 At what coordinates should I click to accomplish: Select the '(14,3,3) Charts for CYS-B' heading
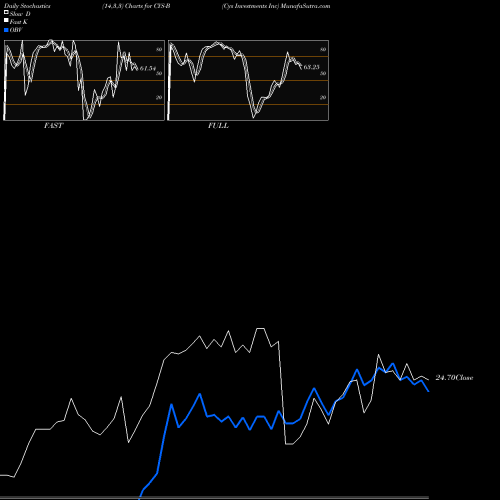point(136,6)
